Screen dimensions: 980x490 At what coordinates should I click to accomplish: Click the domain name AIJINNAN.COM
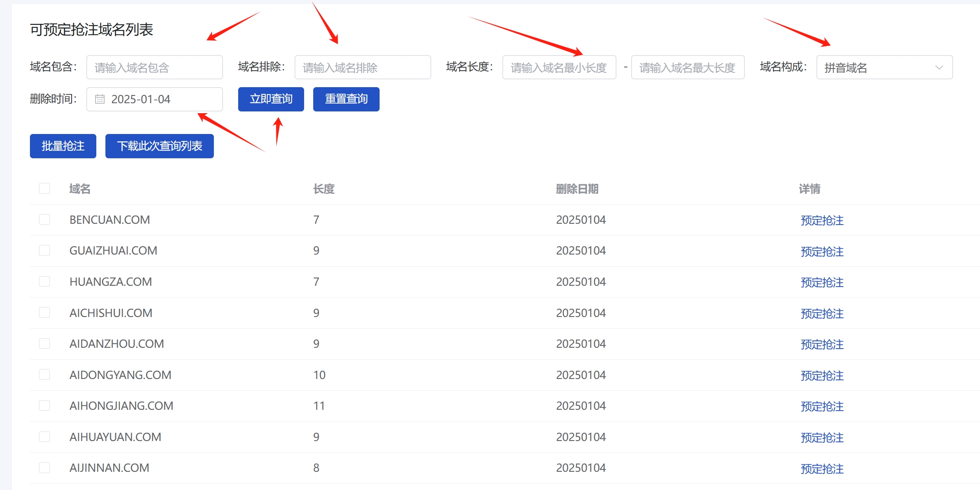click(x=109, y=468)
